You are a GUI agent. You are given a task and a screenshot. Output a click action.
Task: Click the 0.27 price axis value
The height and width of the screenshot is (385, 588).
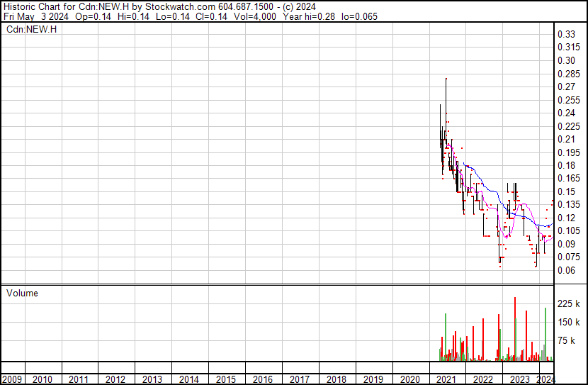pos(566,87)
